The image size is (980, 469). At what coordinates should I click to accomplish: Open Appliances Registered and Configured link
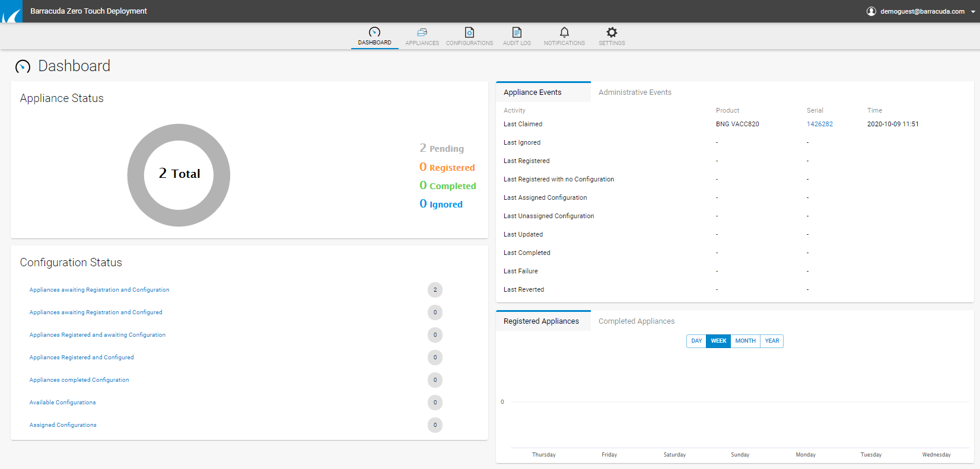tap(81, 358)
